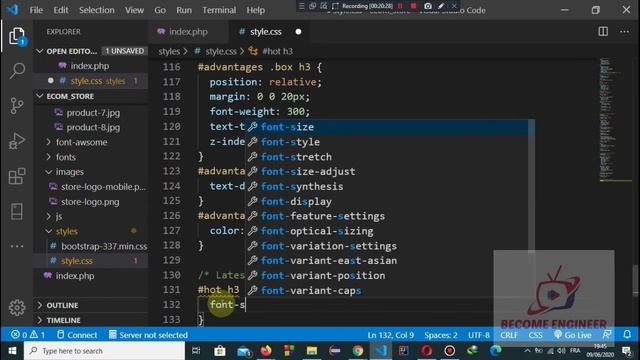Expand the Outline section

(62, 305)
